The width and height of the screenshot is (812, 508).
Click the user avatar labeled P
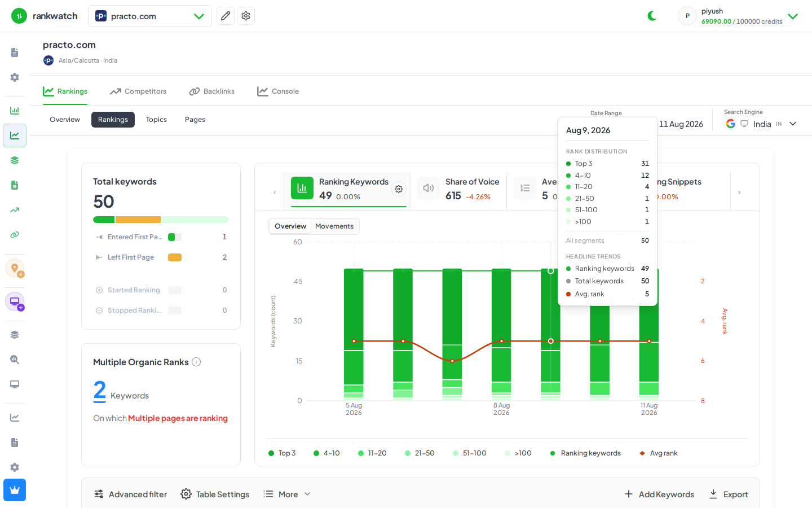coord(687,16)
